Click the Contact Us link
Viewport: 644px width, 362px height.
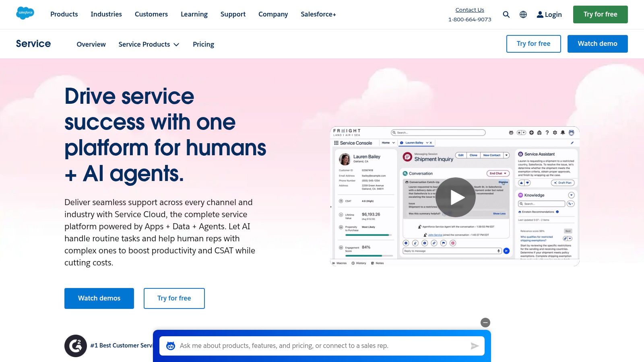point(470,10)
